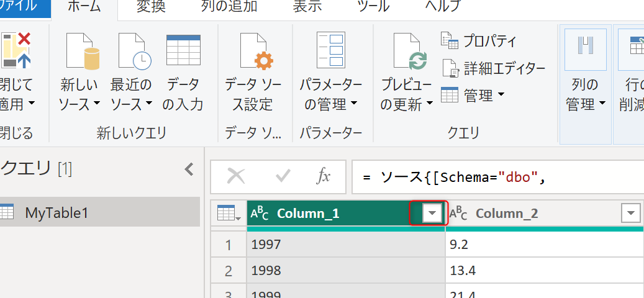Switch to the Transform (変換) tab
Screen dimensions: 644x298
tap(151, 7)
